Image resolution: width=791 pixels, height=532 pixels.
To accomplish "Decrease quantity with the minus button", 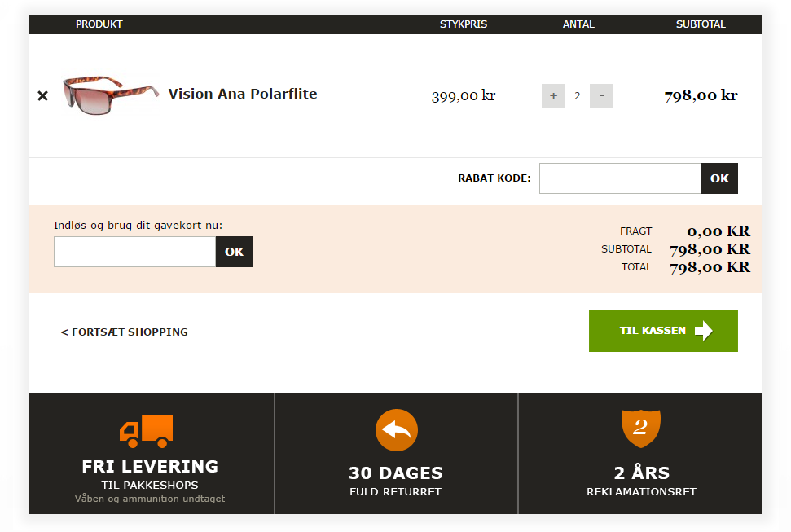I will (601, 96).
